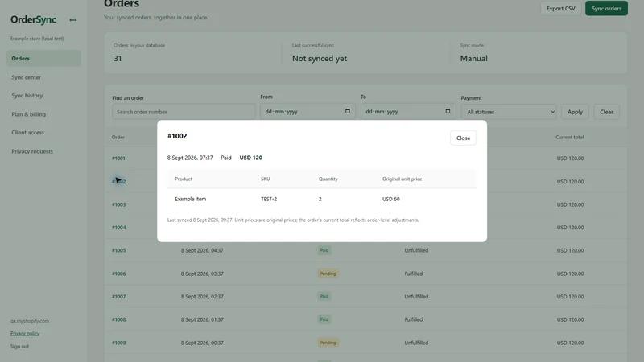Open the To date calendar picker icon
The image size is (644, 362).
pos(448,111)
